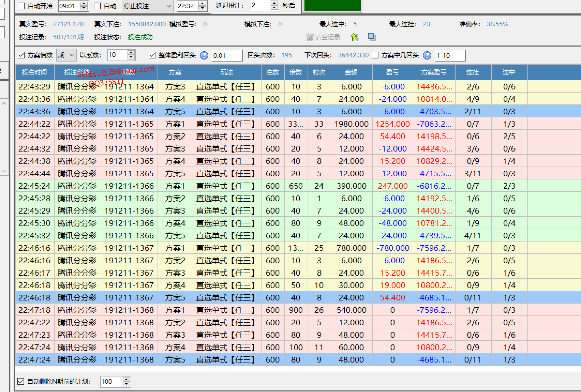Click the 1-10 range input field
581x392 pixels.
click(x=450, y=56)
